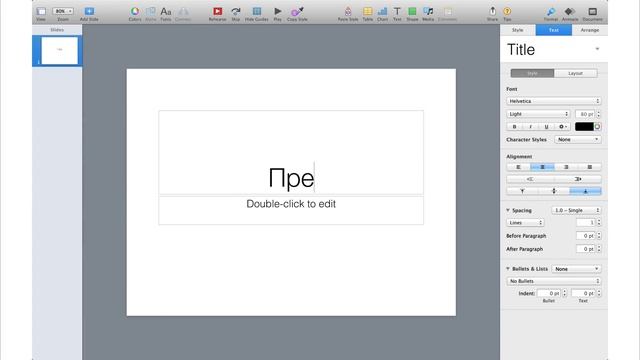Center align text
Viewport: 640px width, 360px height.
[x=542, y=167]
